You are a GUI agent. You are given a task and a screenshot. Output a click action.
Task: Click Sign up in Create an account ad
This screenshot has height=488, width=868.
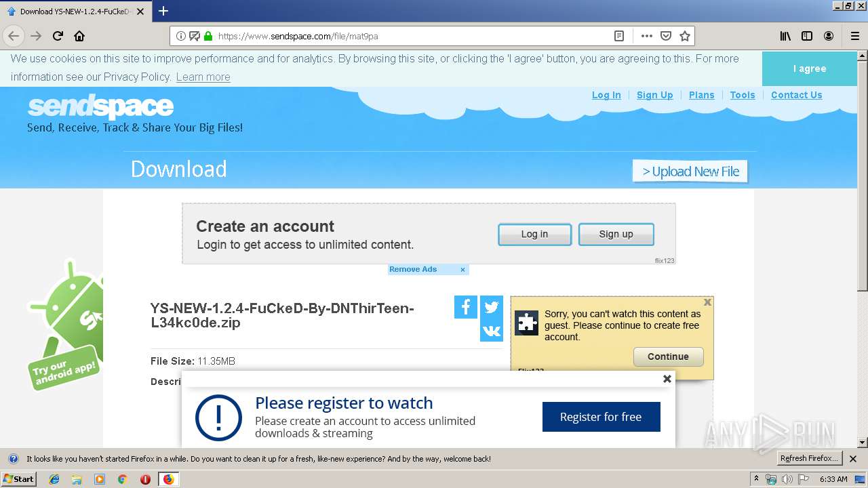pyautogui.click(x=616, y=235)
